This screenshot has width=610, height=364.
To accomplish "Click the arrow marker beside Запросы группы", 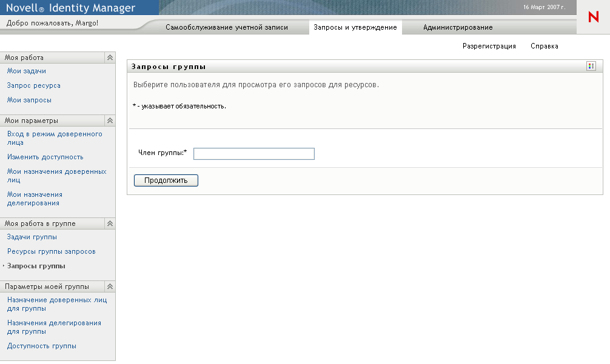I will [x=4, y=266].
